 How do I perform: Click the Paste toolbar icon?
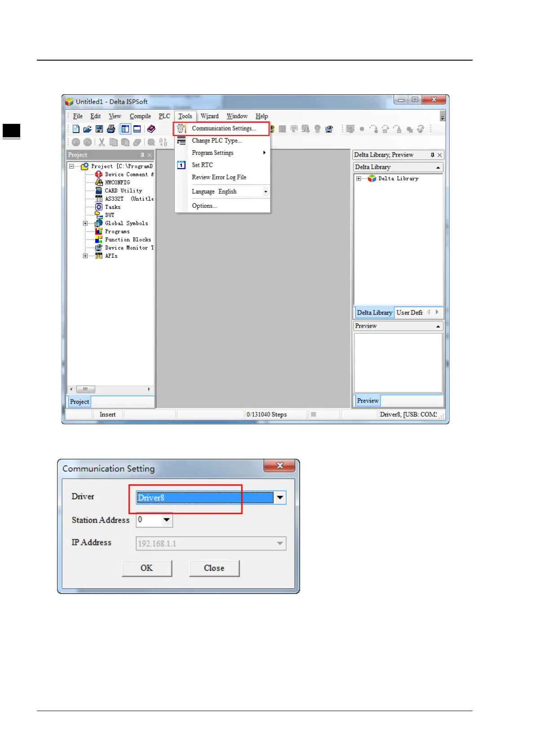125,142
